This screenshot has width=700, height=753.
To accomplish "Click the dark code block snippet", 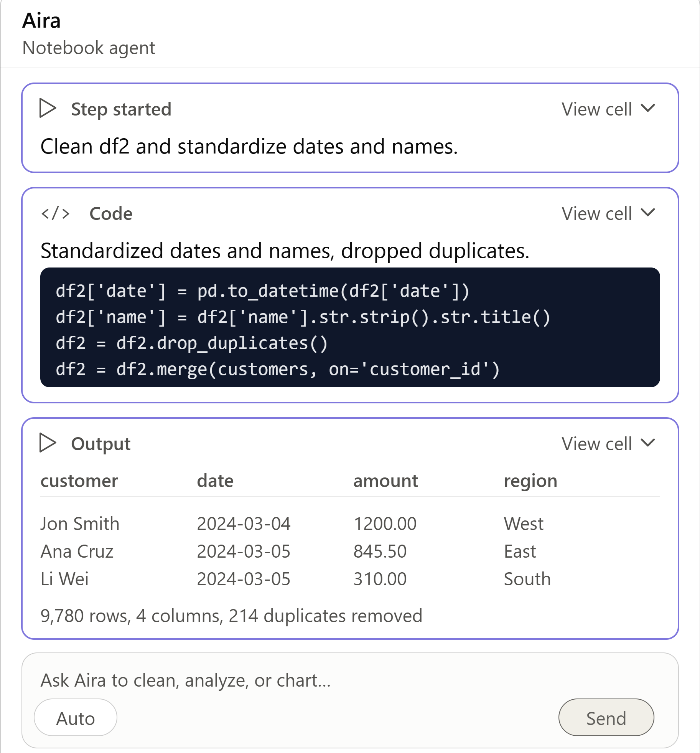I will (350, 327).
